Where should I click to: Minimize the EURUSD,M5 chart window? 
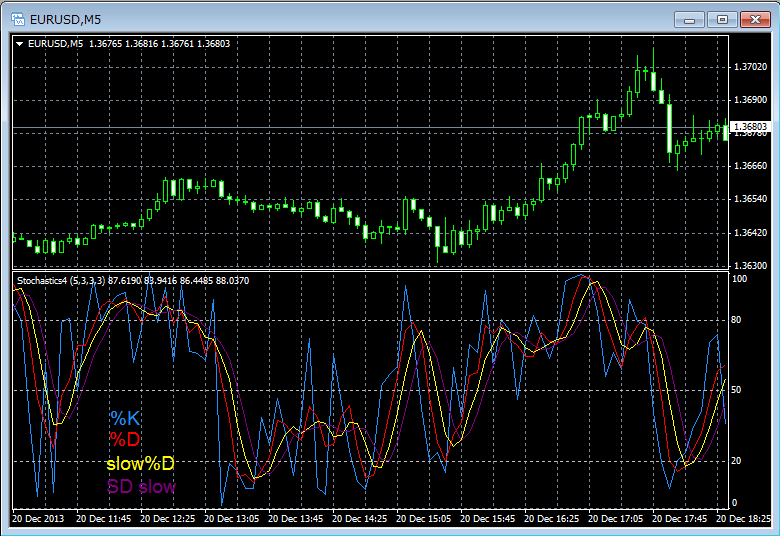click(x=689, y=19)
